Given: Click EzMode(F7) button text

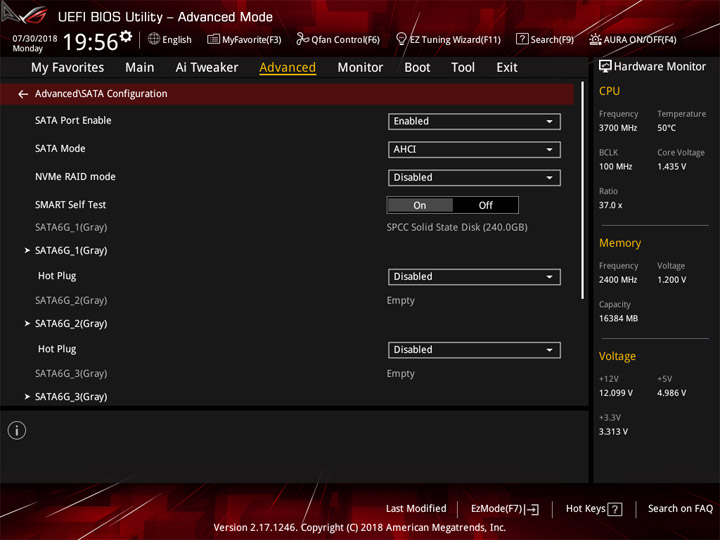Looking at the screenshot, I should click(x=497, y=509).
